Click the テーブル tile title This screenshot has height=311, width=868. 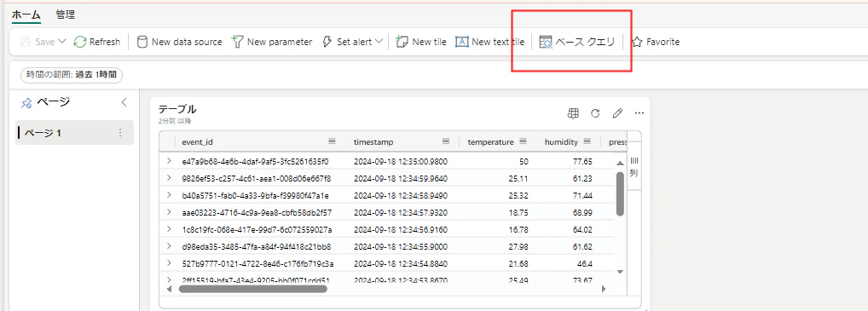[177, 109]
